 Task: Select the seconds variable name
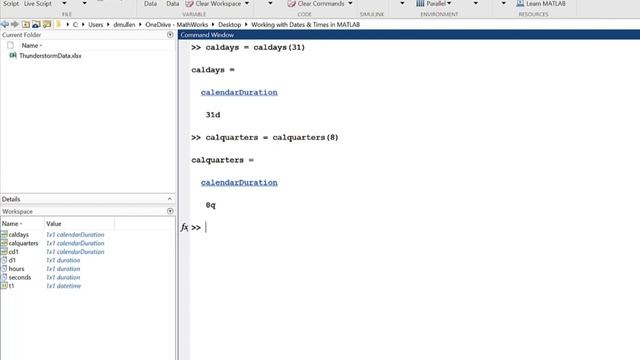point(20,278)
